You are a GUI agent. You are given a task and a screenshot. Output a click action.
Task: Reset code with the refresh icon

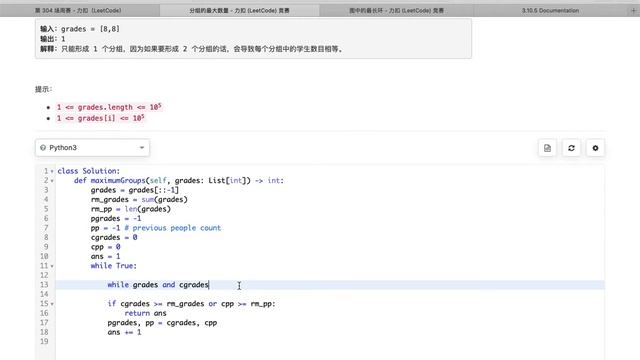point(571,148)
